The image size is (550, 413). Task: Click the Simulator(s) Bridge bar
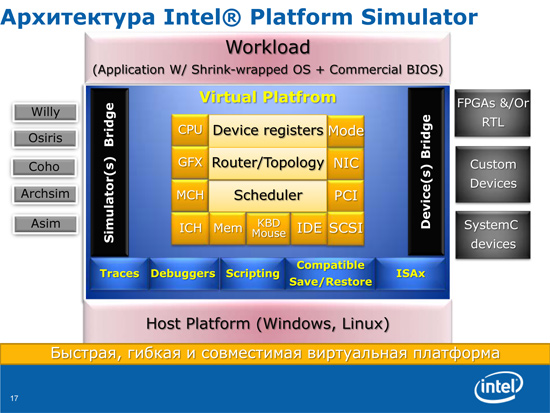pos(109,172)
